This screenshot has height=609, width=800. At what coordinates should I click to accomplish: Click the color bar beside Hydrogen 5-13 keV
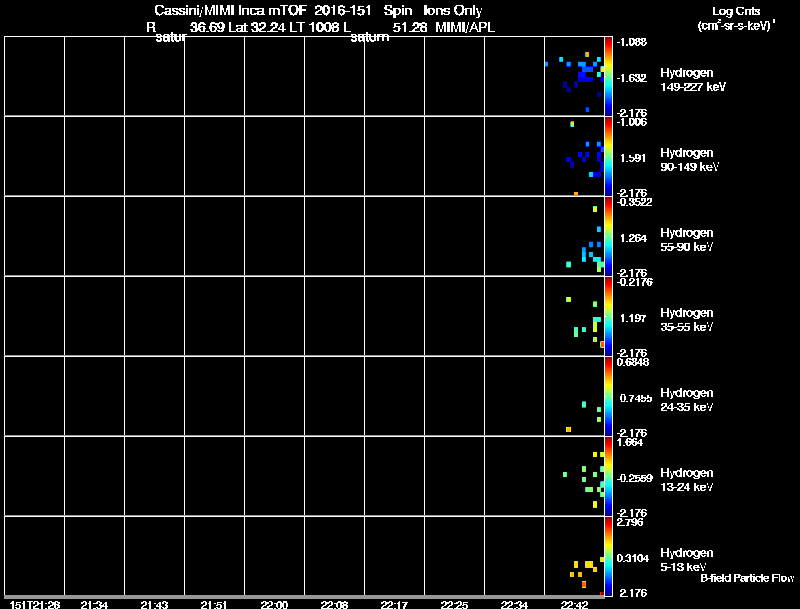click(x=608, y=556)
